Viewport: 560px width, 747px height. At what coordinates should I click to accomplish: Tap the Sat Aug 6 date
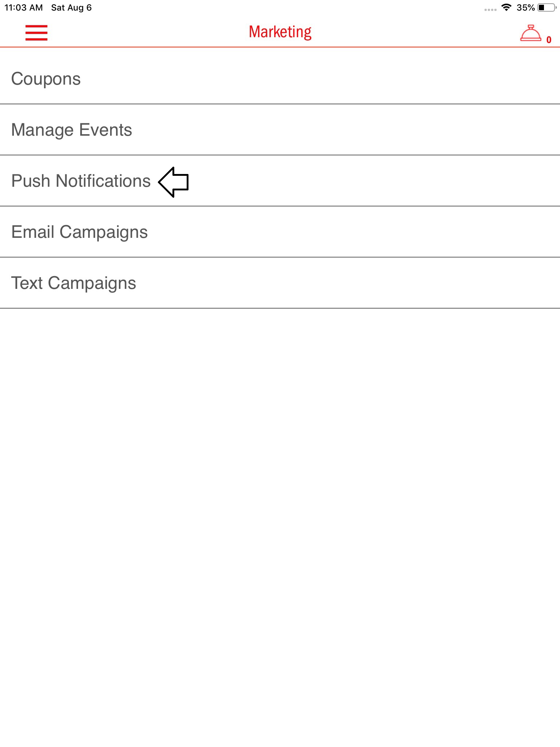click(x=71, y=8)
